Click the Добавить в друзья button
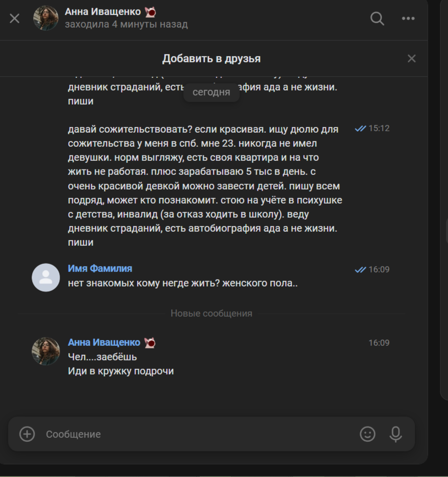 [x=211, y=59]
